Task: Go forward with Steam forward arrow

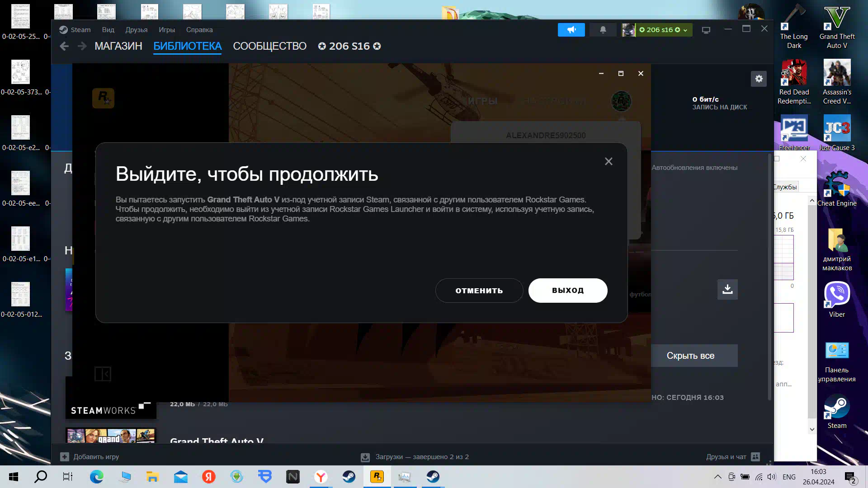Action: (x=82, y=46)
